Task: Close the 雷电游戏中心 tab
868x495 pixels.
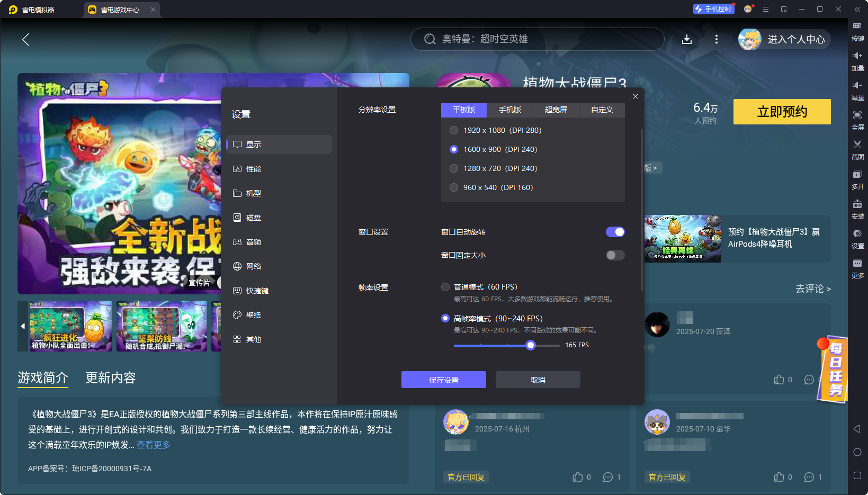Action: click(153, 10)
